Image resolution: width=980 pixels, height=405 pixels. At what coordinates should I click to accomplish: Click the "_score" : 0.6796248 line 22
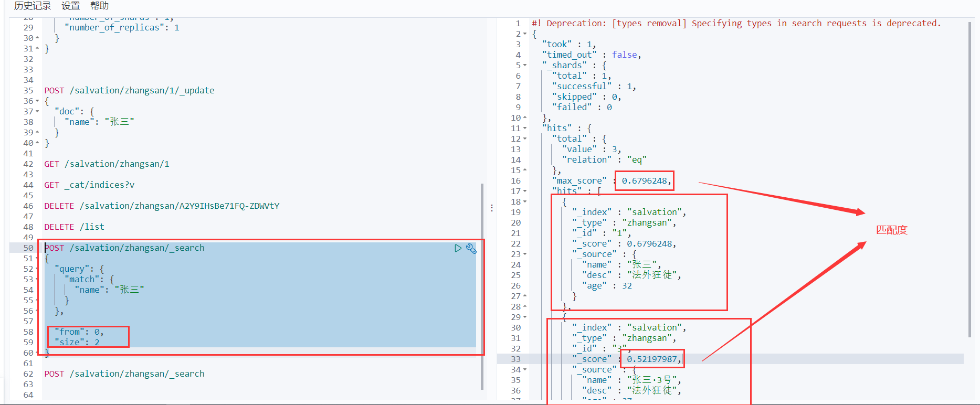coord(624,243)
